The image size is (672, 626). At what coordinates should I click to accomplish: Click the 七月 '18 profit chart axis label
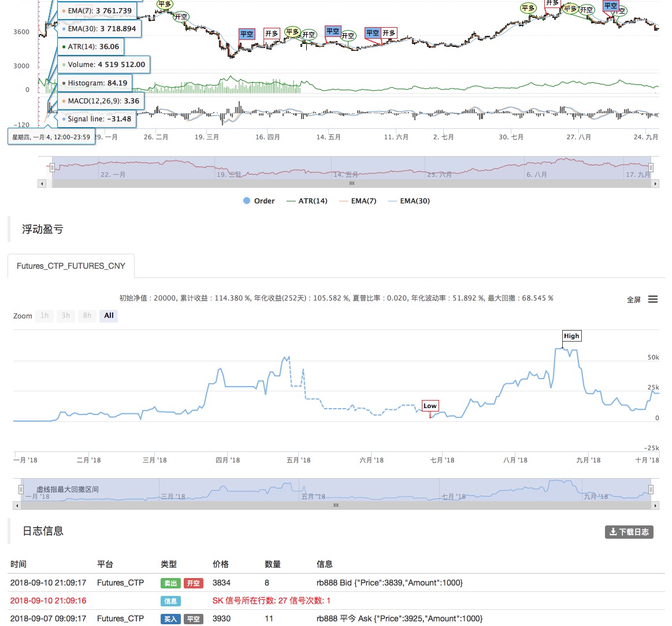[x=442, y=460]
